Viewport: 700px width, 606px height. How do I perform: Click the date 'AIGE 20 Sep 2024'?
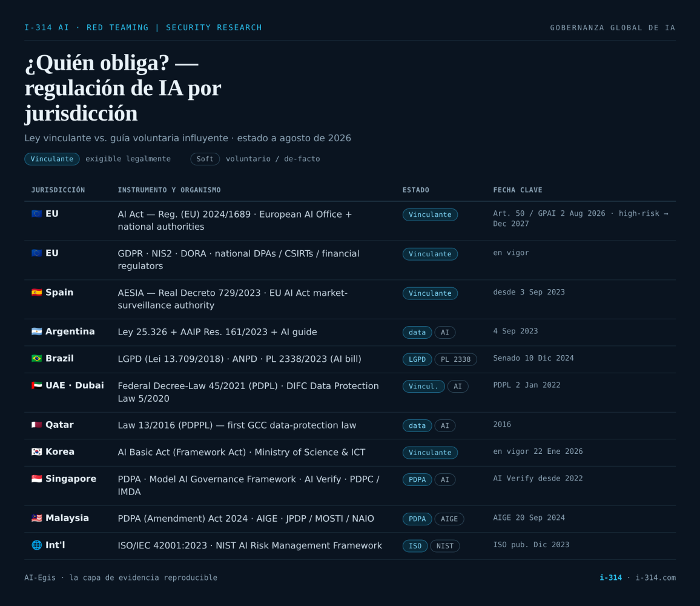(529, 518)
